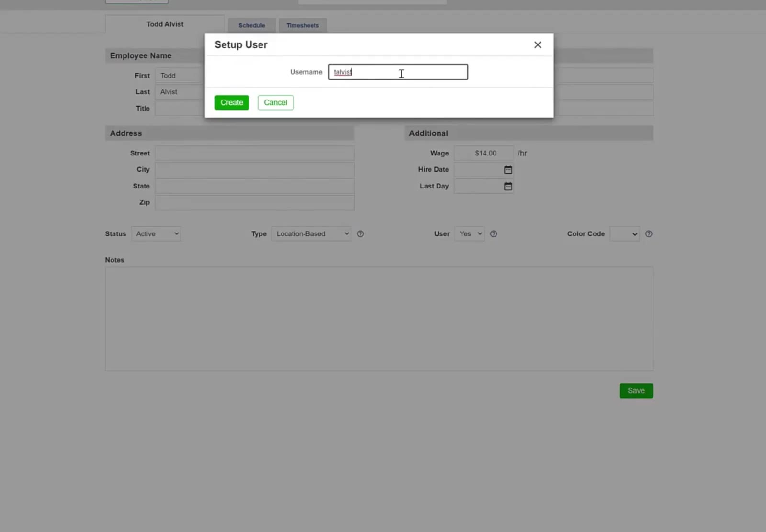Click the First name field with Todd
Image resolution: width=766 pixels, height=532 pixels.
pos(180,76)
